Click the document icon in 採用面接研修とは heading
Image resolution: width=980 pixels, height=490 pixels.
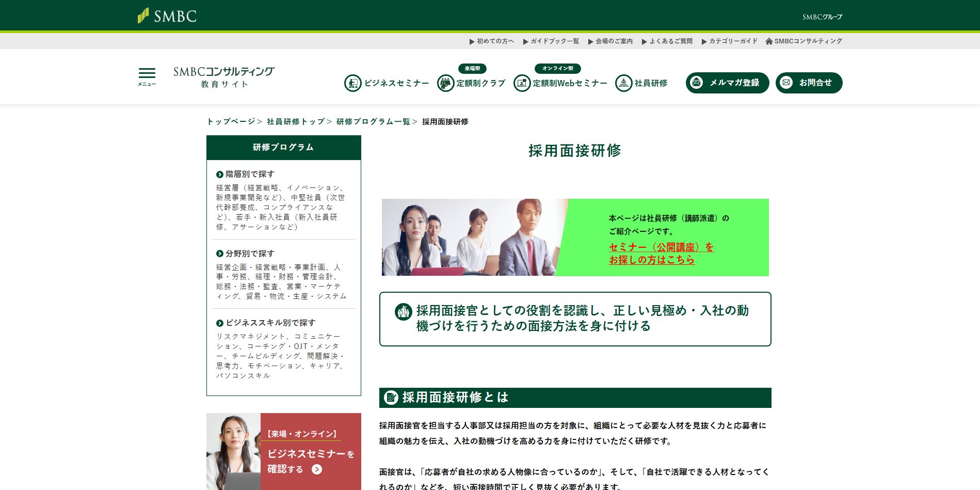[391, 397]
